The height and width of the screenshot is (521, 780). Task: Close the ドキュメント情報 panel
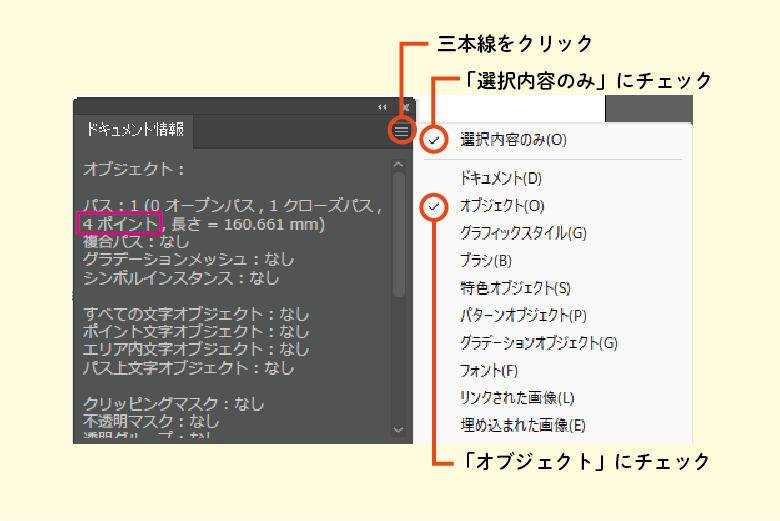coord(406,107)
